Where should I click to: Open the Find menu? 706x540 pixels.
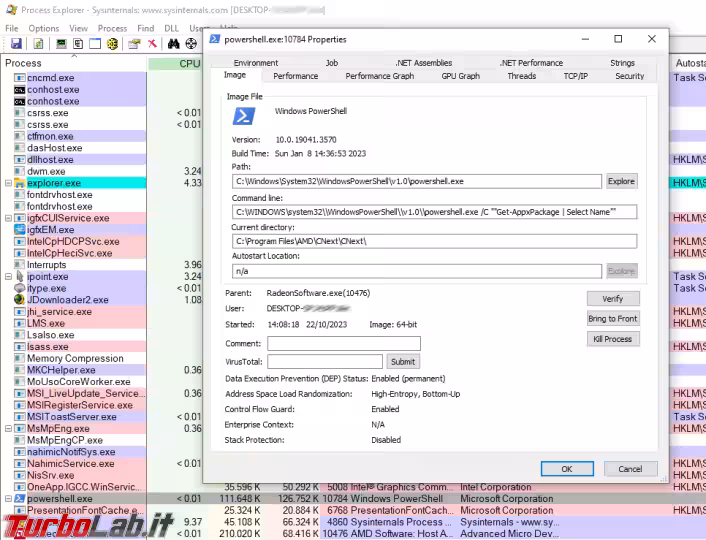pos(145,28)
